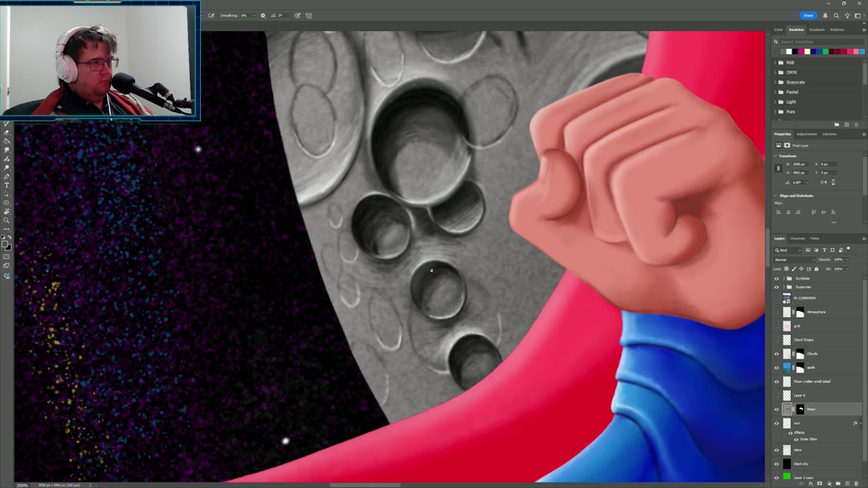Collapse the Transform section
This screenshot has width=868, height=488.
[775, 156]
